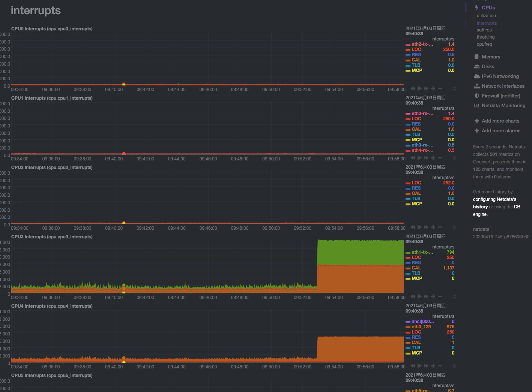This screenshot has width=532, height=392.
Task: Toggle the ahci dimension in CPU4 legend
Action: click(x=422, y=322)
